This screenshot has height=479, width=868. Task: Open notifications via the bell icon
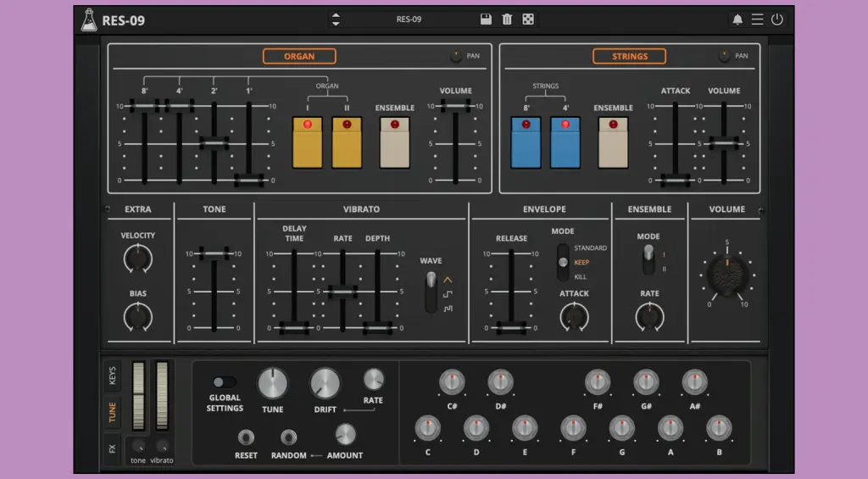[x=737, y=19]
